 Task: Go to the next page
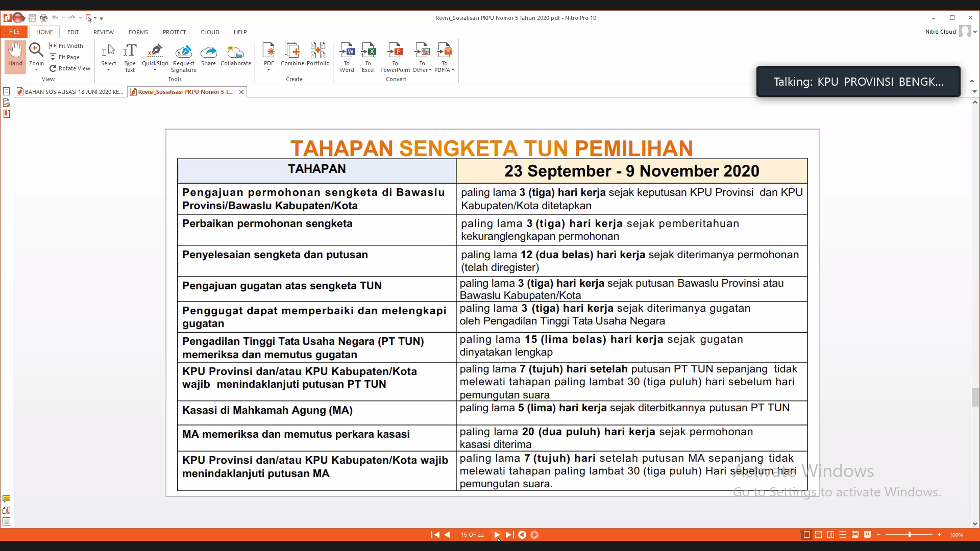[x=497, y=535]
